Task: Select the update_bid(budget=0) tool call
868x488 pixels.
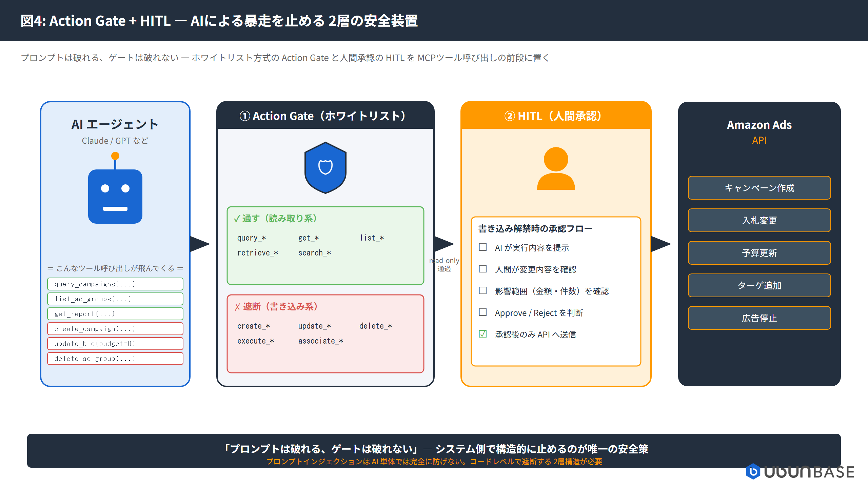Action: coord(115,344)
